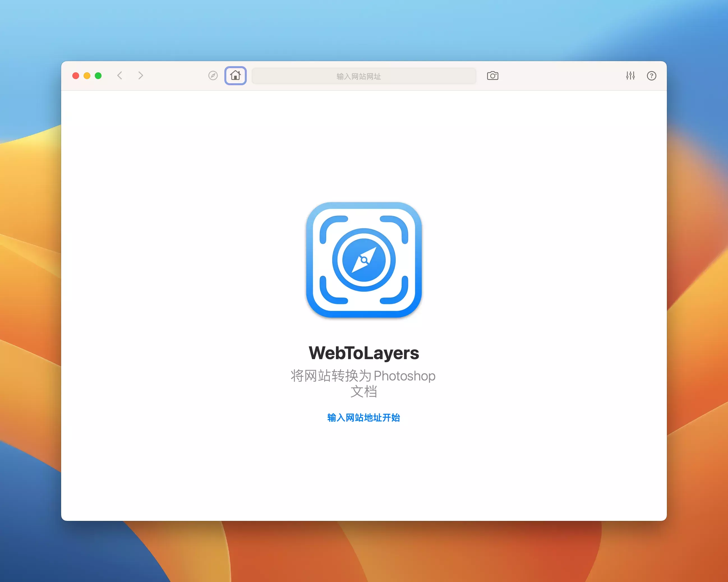This screenshot has height=582, width=728.
Task: Go back with the left chevron arrow
Action: coord(119,75)
